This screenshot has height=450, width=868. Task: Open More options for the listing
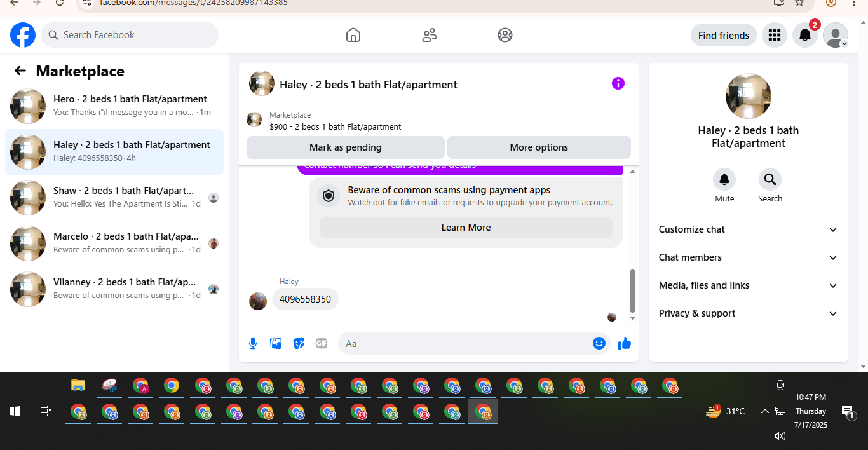point(539,147)
